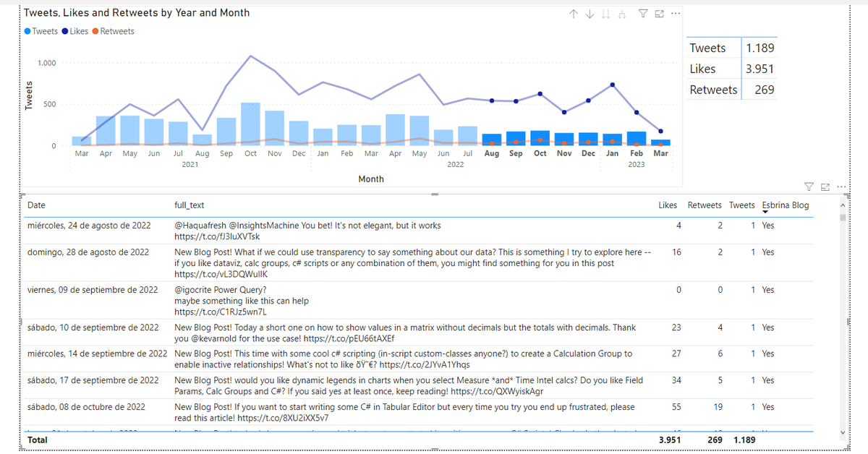Click Tweets legend item
Viewport: 868px width, 454px height.
click(41, 31)
